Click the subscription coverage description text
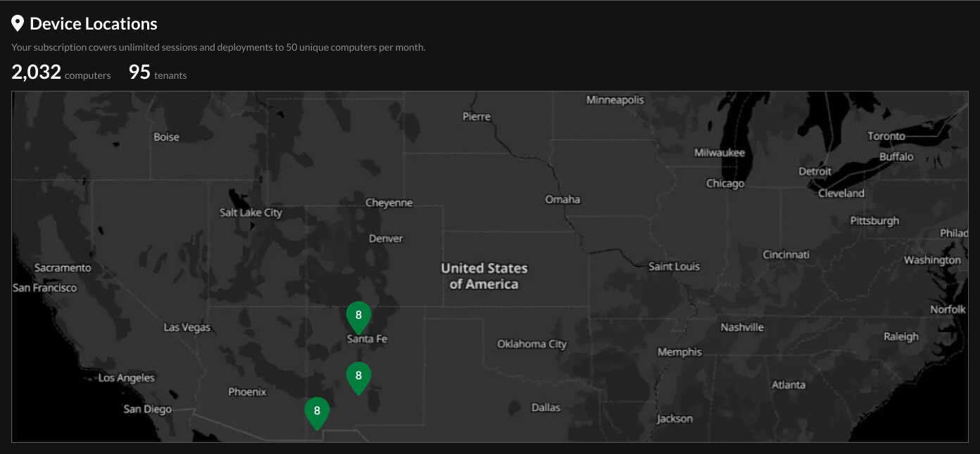 pyautogui.click(x=218, y=48)
